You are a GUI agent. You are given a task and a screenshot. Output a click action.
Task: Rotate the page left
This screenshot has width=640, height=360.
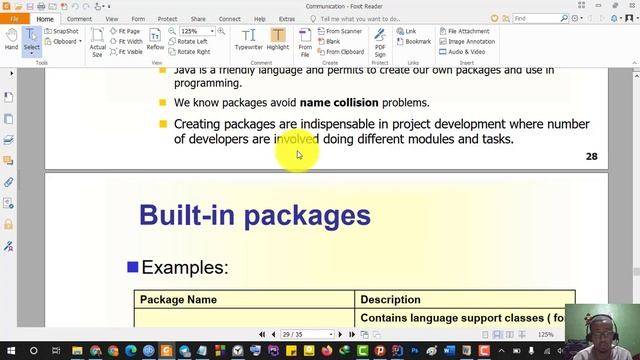pyautogui.click(x=188, y=42)
